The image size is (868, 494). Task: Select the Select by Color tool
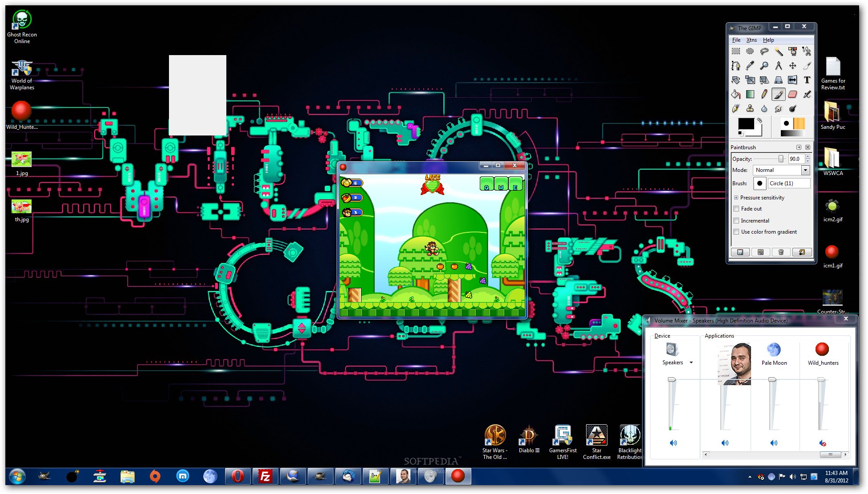(x=793, y=52)
